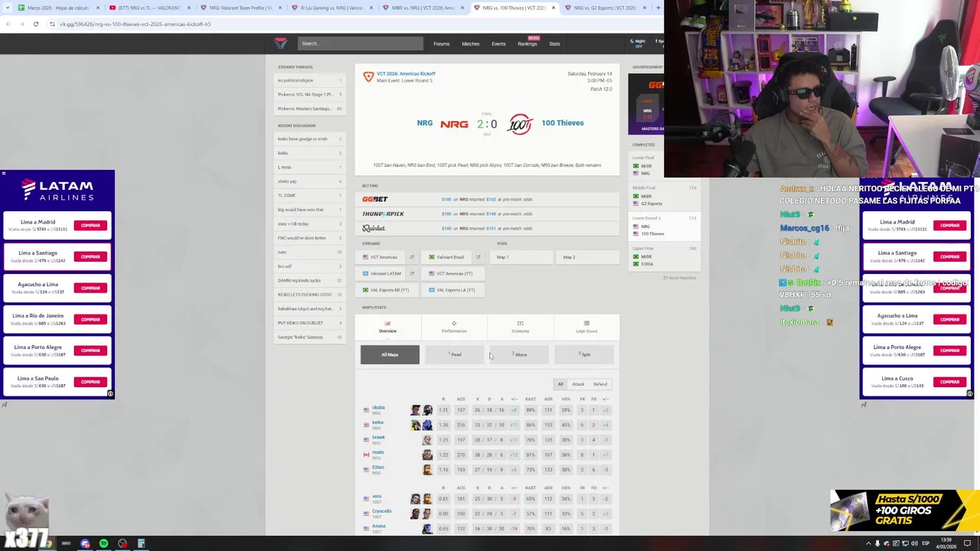Select the Abyss map button

(520, 354)
